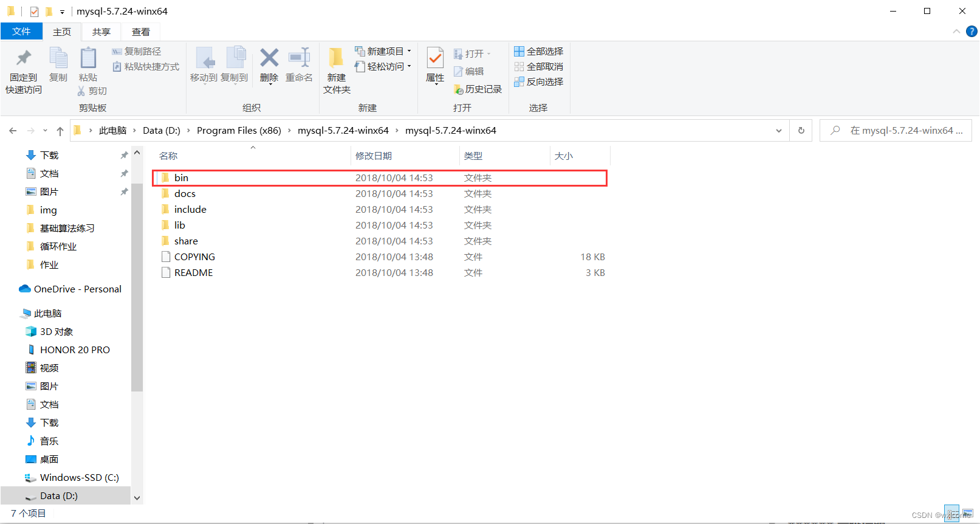This screenshot has height=524, width=980.
Task: Click Invert selection (反向选择)
Action: pos(539,82)
